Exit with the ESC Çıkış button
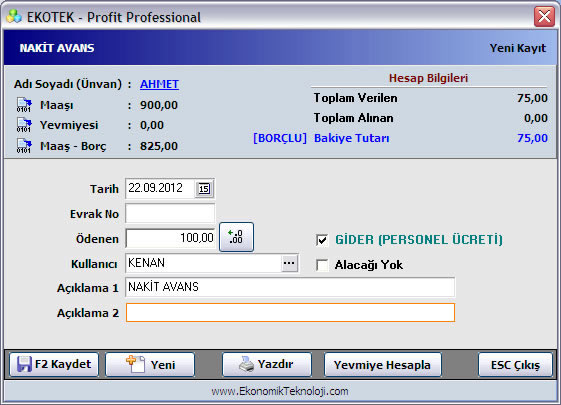The height and width of the screenshot is (405, 561). pos(516,365)
